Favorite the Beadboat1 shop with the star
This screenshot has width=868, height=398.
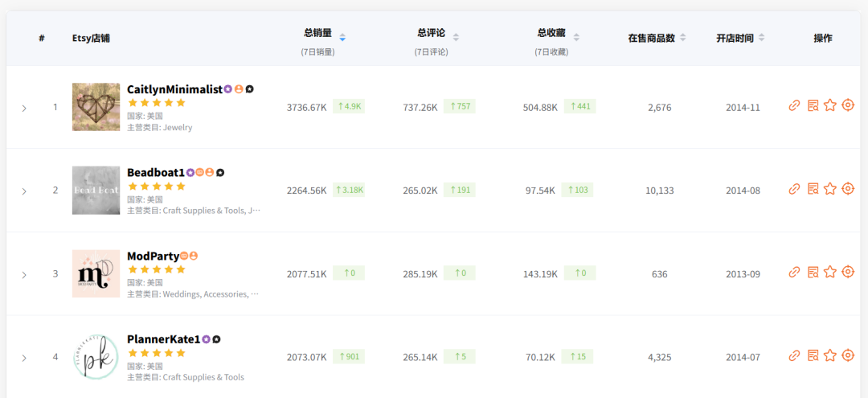(x=830, y=189)
